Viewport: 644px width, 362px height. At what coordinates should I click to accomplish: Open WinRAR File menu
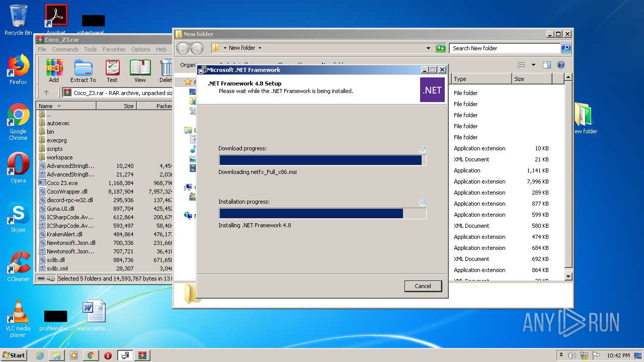point(42,49)
